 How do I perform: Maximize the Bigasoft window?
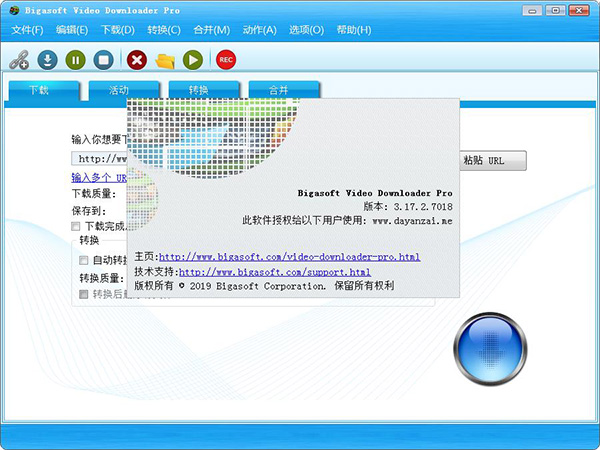coord(555,10)
